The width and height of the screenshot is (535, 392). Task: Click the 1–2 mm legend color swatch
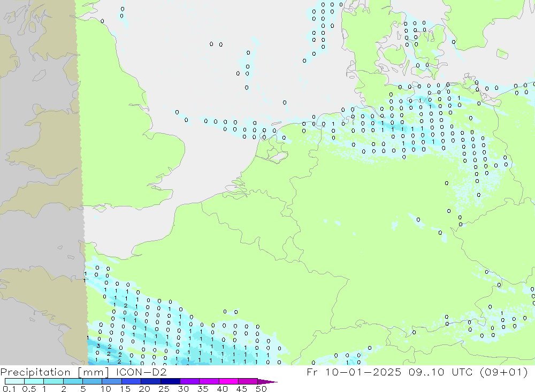tap(53, 381)
